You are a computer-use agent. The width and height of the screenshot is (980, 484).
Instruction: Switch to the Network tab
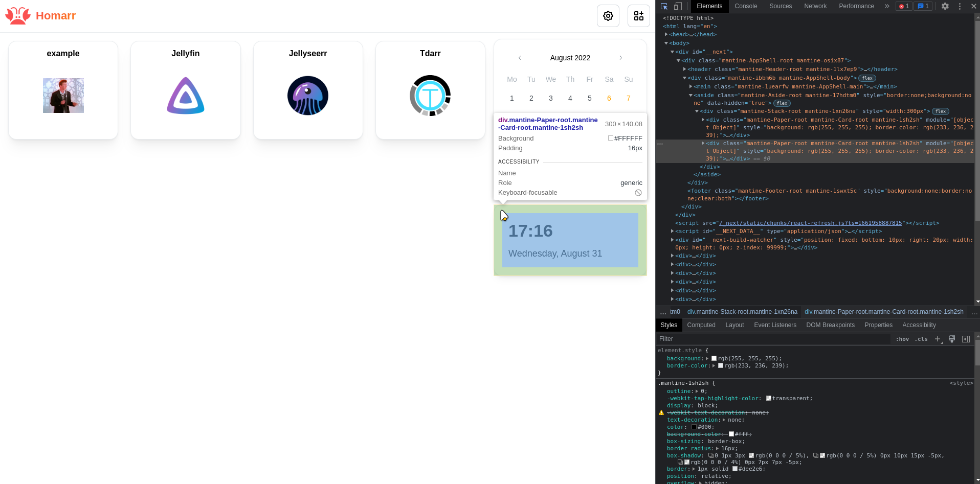815,6
